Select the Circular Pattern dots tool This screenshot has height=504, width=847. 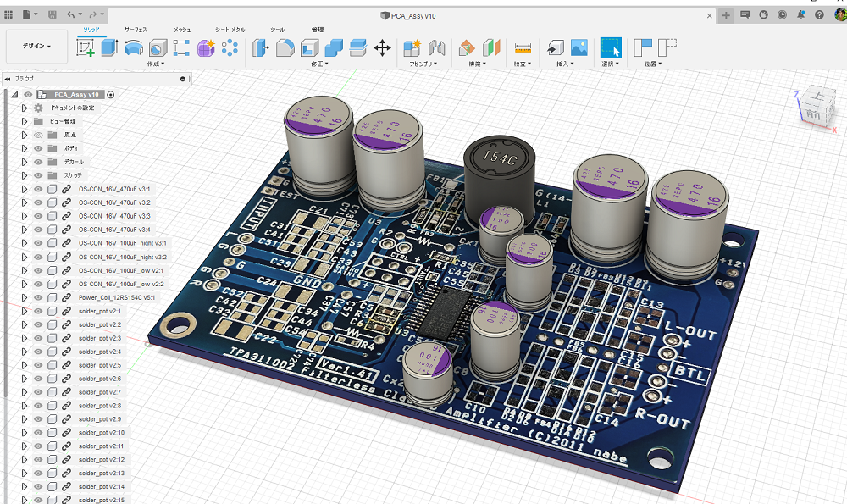coord(230,48)
